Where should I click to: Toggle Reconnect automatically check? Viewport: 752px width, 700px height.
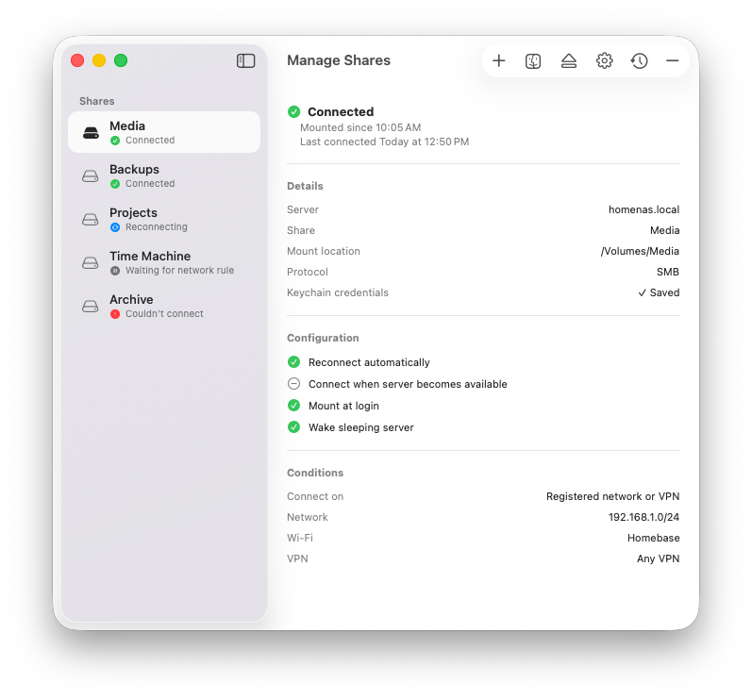(294, 362)
